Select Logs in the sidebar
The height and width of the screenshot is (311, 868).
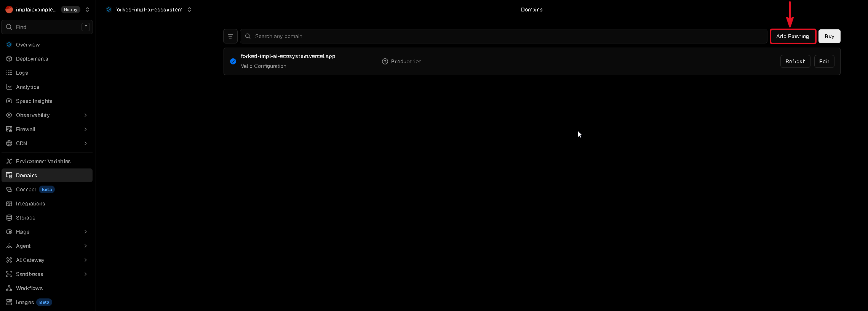47,73
